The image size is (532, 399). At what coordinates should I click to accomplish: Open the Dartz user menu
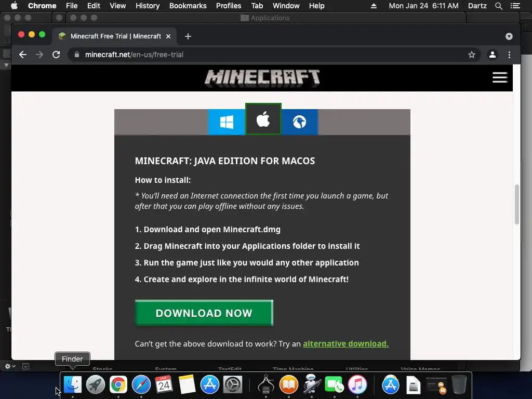pyautogui.click(x=477, y=6)
